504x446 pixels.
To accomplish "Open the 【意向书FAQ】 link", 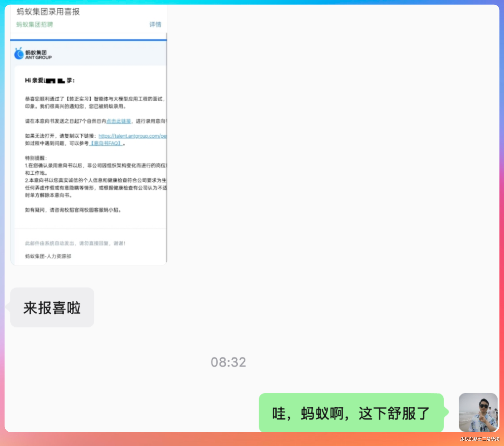I will click(106, 143).
